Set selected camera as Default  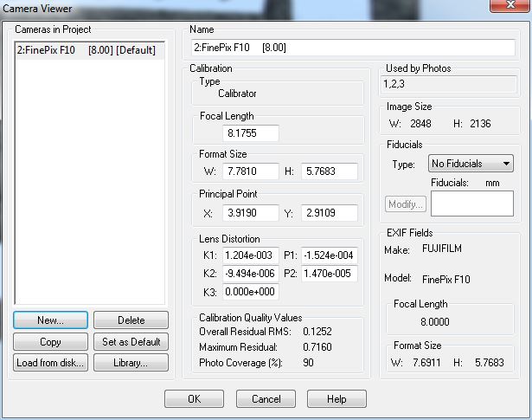131,342
